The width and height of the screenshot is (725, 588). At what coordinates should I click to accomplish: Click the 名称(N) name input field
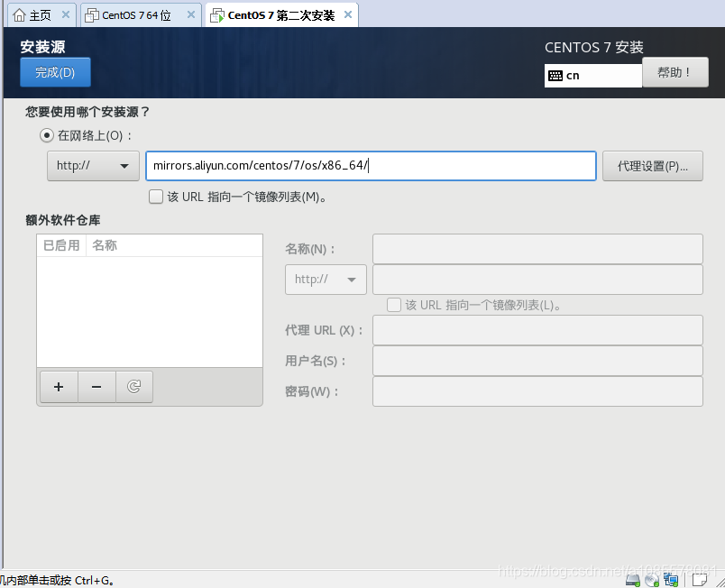coord(537,249)
